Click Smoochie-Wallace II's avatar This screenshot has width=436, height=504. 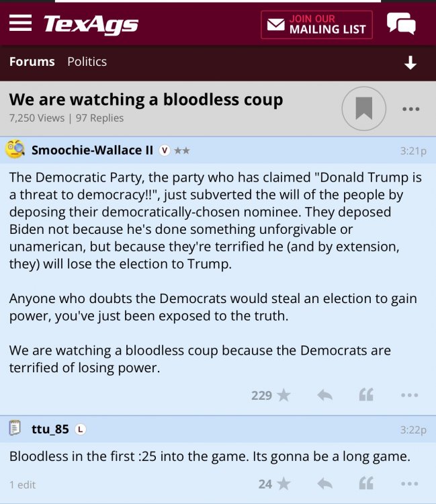coord(15,150)
